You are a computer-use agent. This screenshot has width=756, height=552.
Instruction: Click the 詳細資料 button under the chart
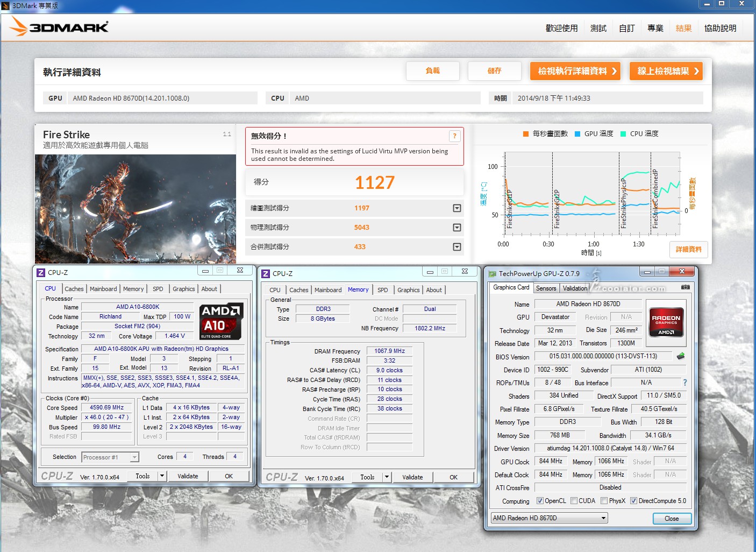(x=689, y=250)
